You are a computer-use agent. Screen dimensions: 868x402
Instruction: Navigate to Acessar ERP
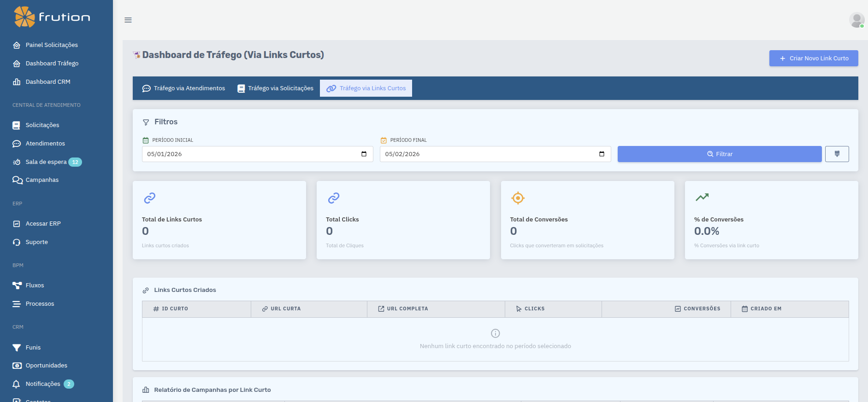pyautogui.click(x=43, y=224)
